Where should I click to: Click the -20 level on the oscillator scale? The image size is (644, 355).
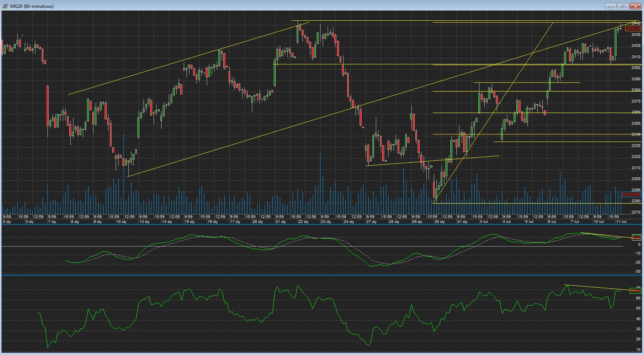point(637,262)
